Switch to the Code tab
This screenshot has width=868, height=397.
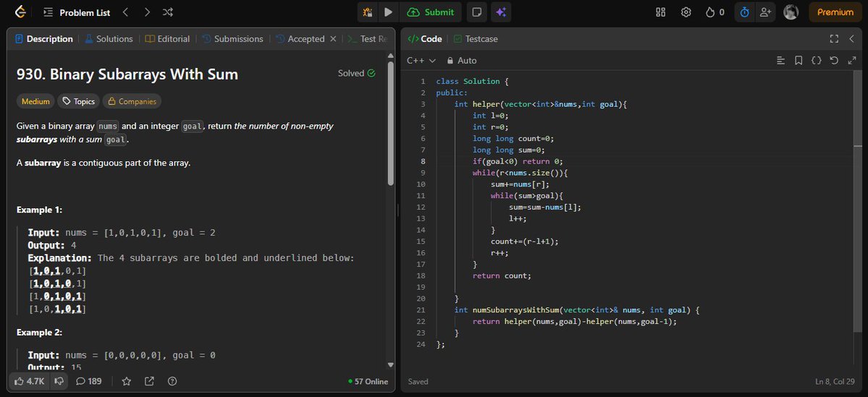pyautogui.click(x=425, y=39)
